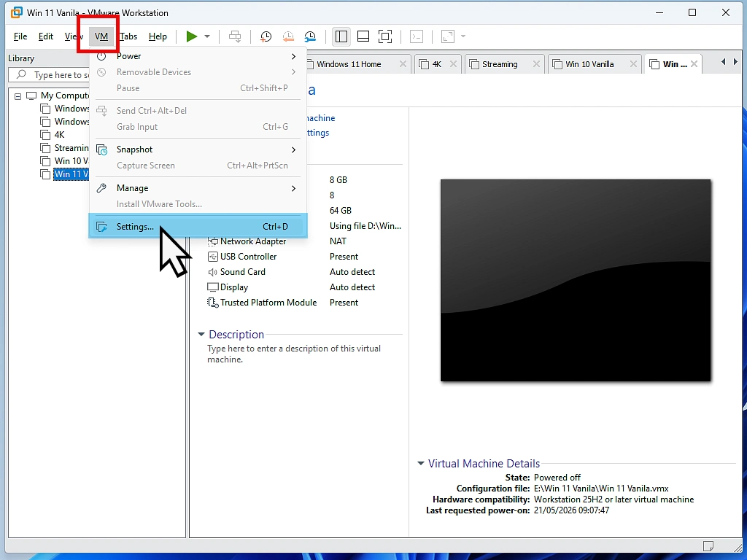Viewport: 747px width, 560px height.
Task: Click the status bar message log icon
Action: tap(708, 545)
